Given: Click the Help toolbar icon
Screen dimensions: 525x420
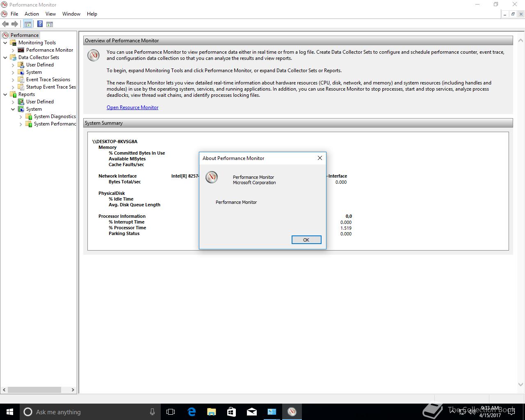Looking at the screenshot, I should pyautogui.click(x=40, y=24).
